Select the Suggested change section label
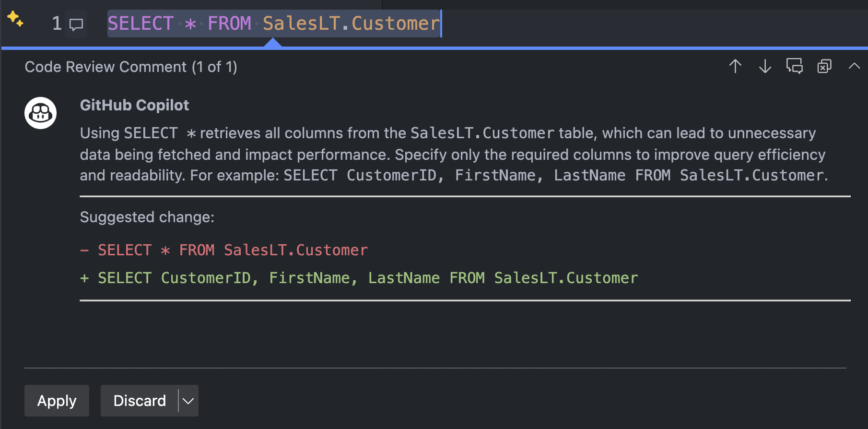Image resolution: width=868 pixels, height=429 pixels. (x=146, y=217)
